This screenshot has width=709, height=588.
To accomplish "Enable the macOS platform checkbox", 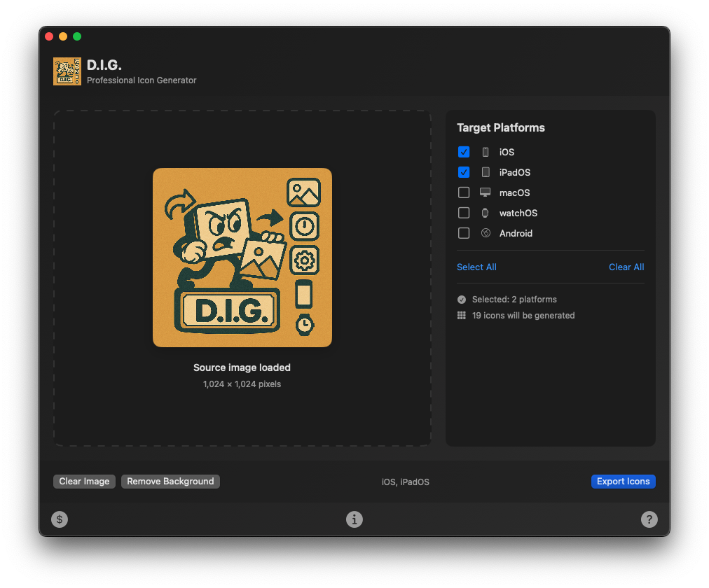I will pos(464,192).
